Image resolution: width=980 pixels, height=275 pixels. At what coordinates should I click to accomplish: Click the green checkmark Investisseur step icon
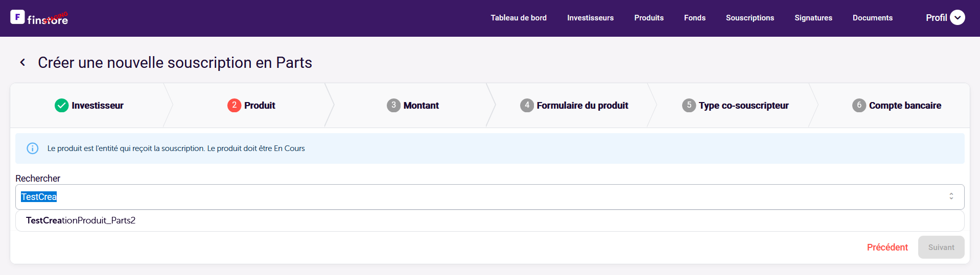click(x=61, y=106)
